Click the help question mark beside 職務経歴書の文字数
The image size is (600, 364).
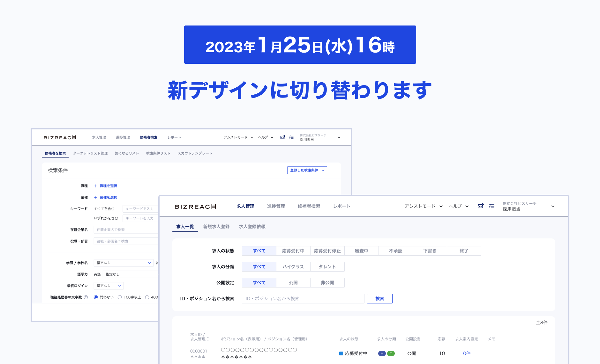(x=86, y=297)
